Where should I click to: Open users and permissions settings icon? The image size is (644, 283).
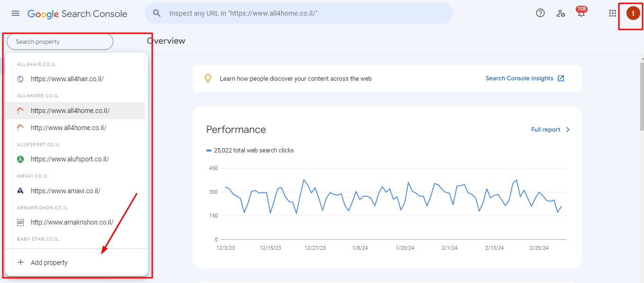tap(561, 13)
